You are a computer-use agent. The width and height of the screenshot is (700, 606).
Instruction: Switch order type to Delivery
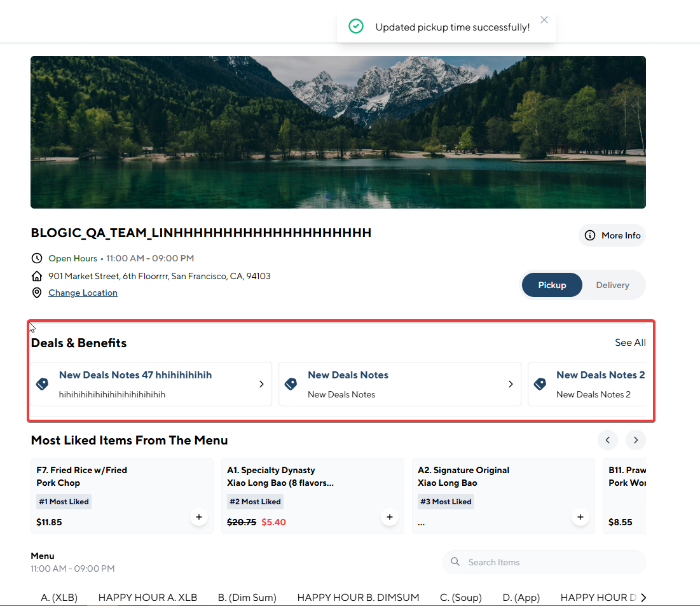(x=612, y=285)
